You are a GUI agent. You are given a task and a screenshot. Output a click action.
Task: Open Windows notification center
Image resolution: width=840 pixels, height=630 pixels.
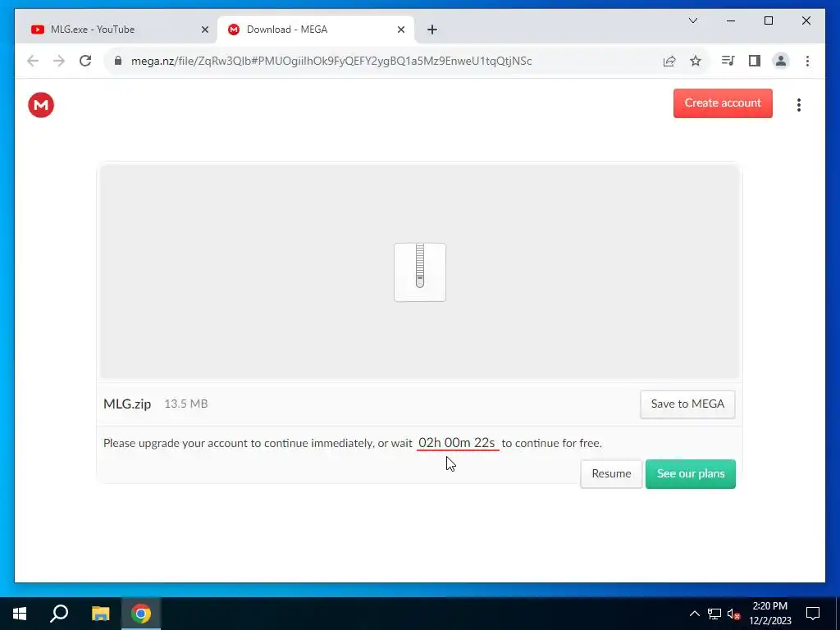point(813,614)
